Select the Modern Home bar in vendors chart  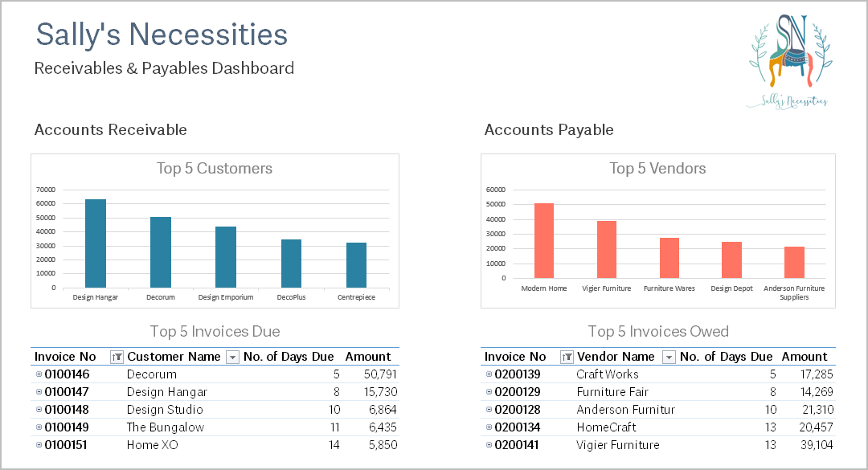click(x=543, y=241)
